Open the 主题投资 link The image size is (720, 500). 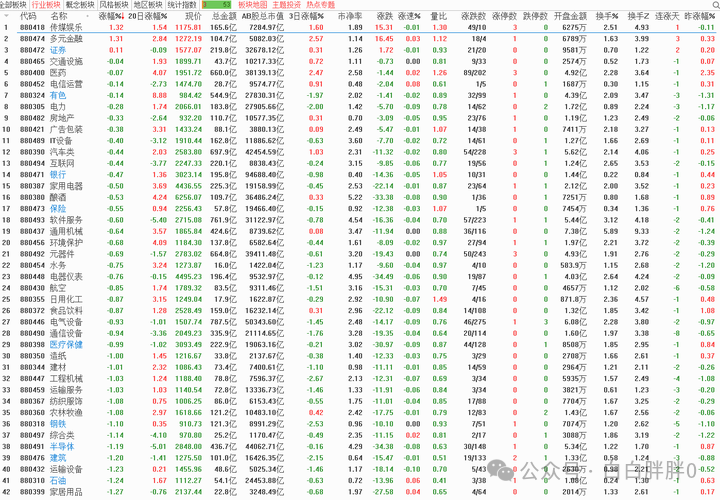[x=287, y=5]
